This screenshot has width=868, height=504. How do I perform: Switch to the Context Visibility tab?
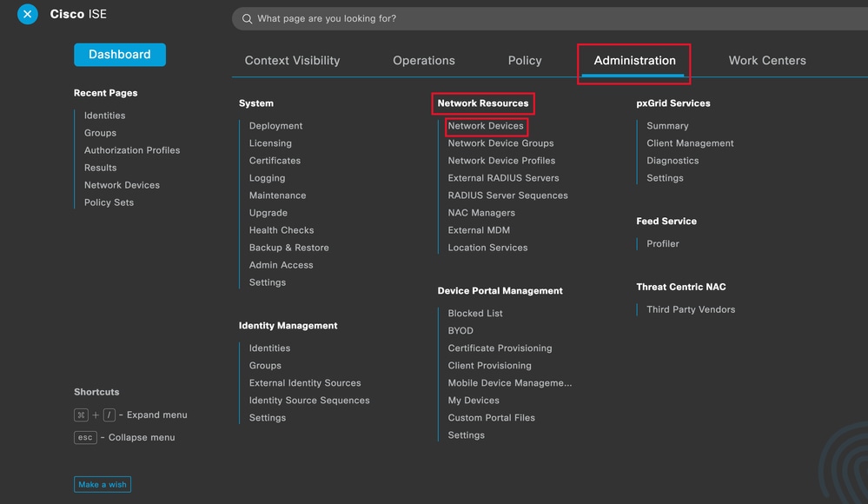(292, 60)
